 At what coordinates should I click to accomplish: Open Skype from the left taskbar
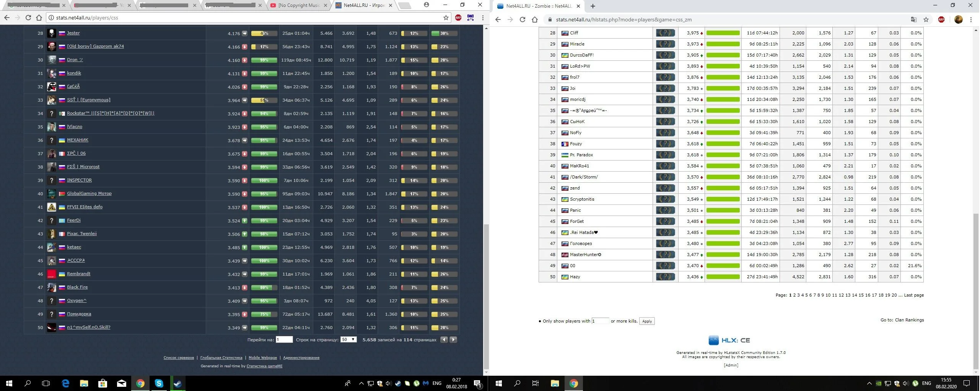pos(159,383)
